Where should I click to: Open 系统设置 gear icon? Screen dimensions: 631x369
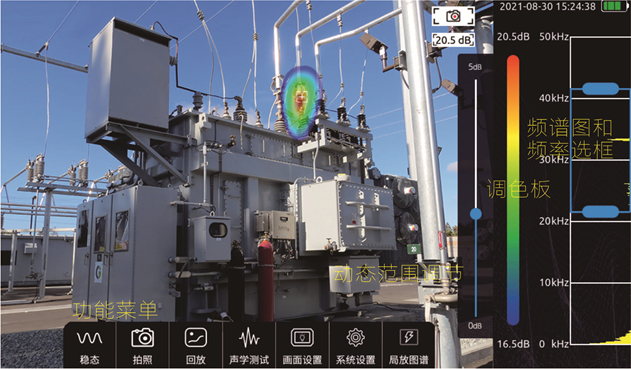pos(356,338)
